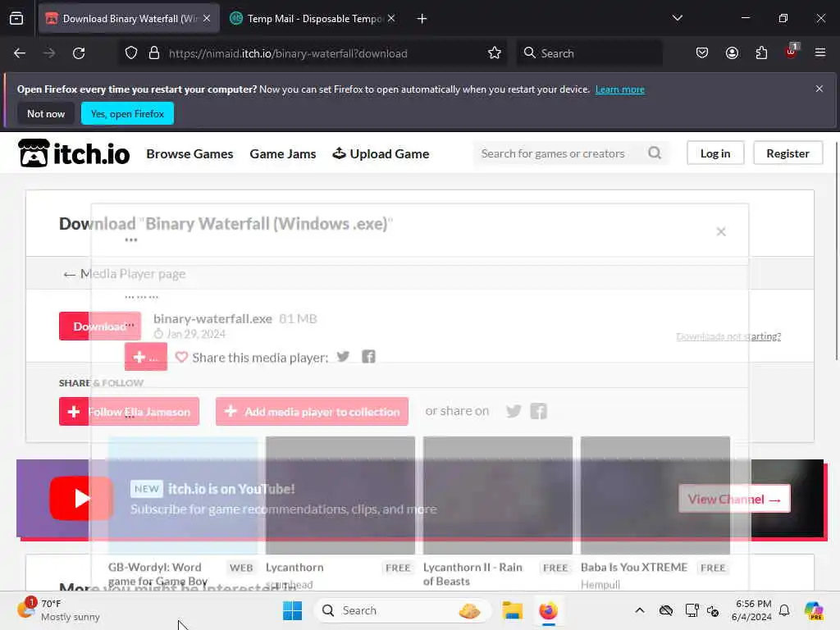Open the Extensions puzzle icon

click(x=761, y=53)
